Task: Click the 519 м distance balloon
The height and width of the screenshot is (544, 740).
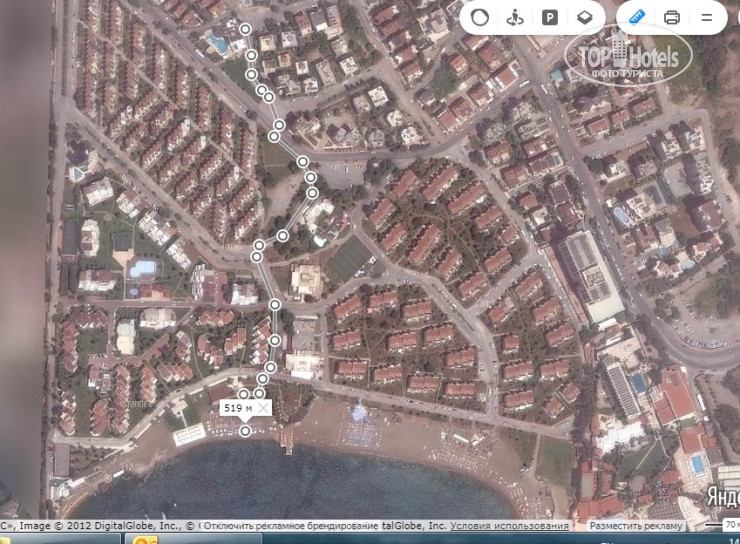Action: point(237,408)
